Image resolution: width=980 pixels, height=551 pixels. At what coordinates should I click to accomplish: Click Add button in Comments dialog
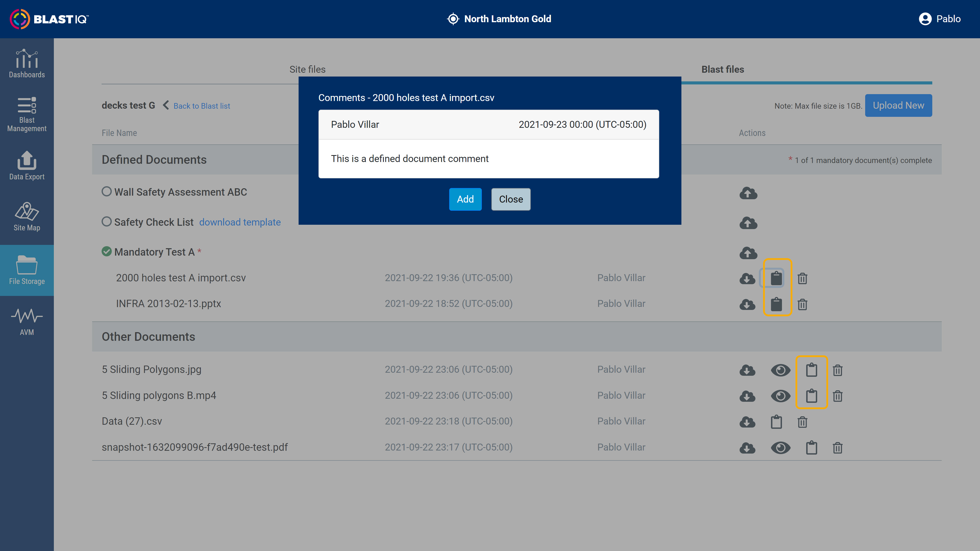coord(465,199)
